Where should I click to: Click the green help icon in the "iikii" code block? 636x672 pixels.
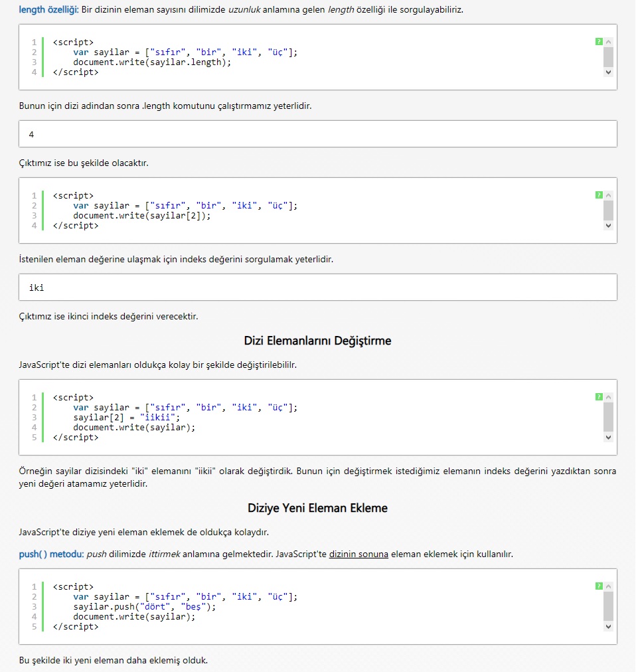(x=599, y=397)
